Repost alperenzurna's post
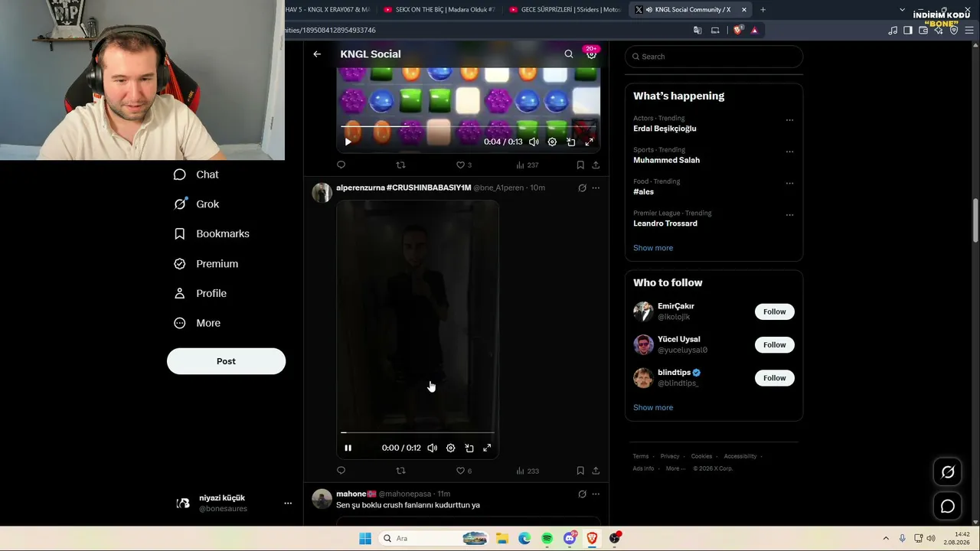This screenshot has width=980, height=551. pyautogui.click(x=400, y=471)
